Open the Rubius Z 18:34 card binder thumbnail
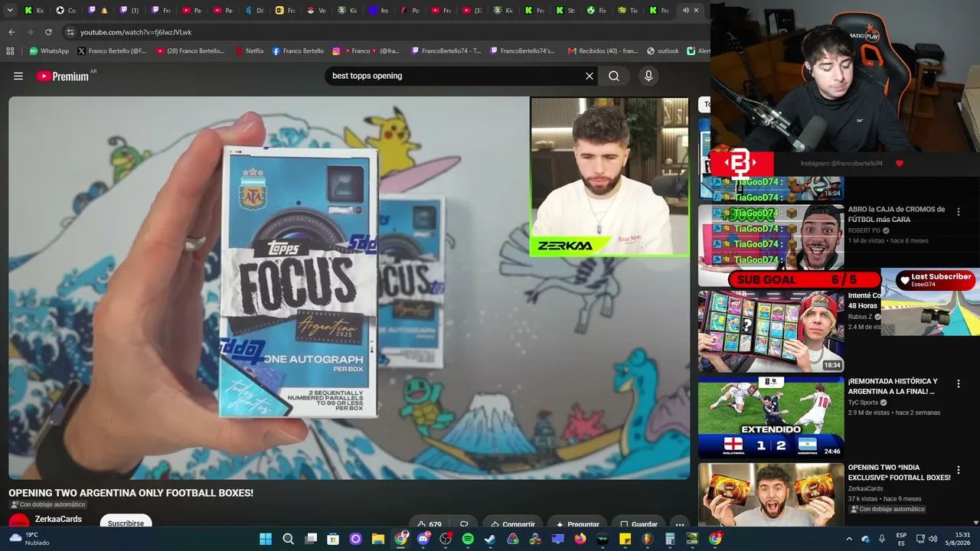 771,331
